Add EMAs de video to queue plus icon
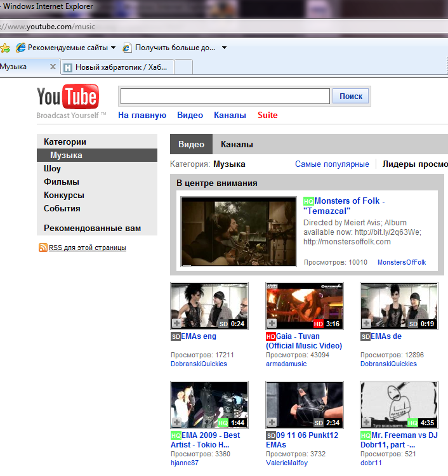The width and height of the screenshot is (448, 476). 367,323
